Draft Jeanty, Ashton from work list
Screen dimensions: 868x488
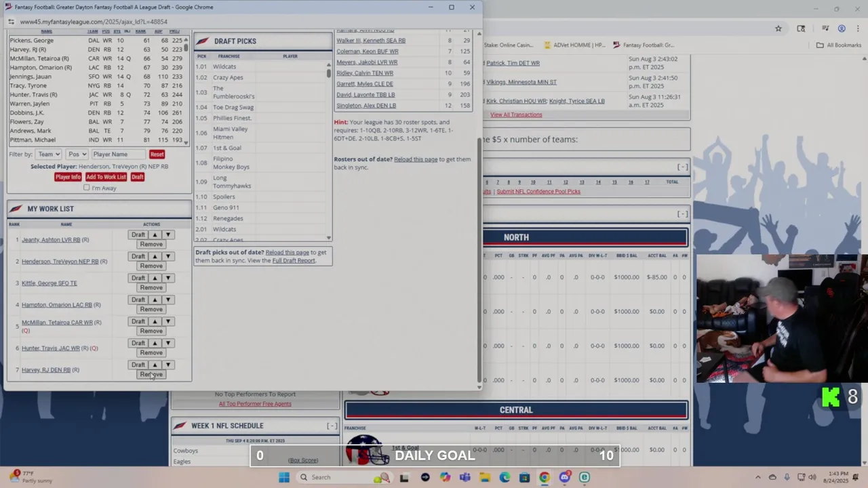click(x=138, y=235)
